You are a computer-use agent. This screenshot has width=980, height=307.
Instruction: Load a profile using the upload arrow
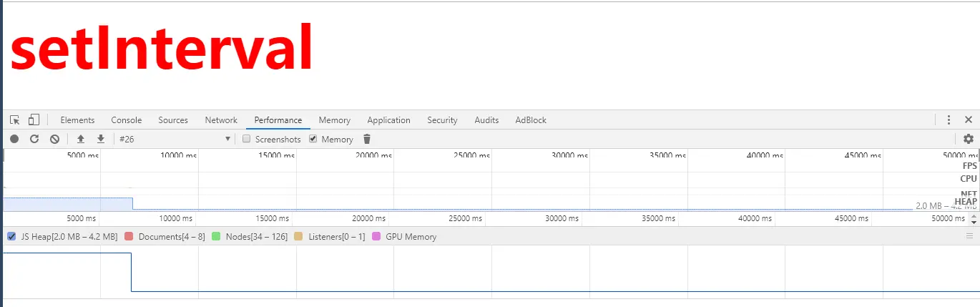pyautogui.click(x=81, y=140)
